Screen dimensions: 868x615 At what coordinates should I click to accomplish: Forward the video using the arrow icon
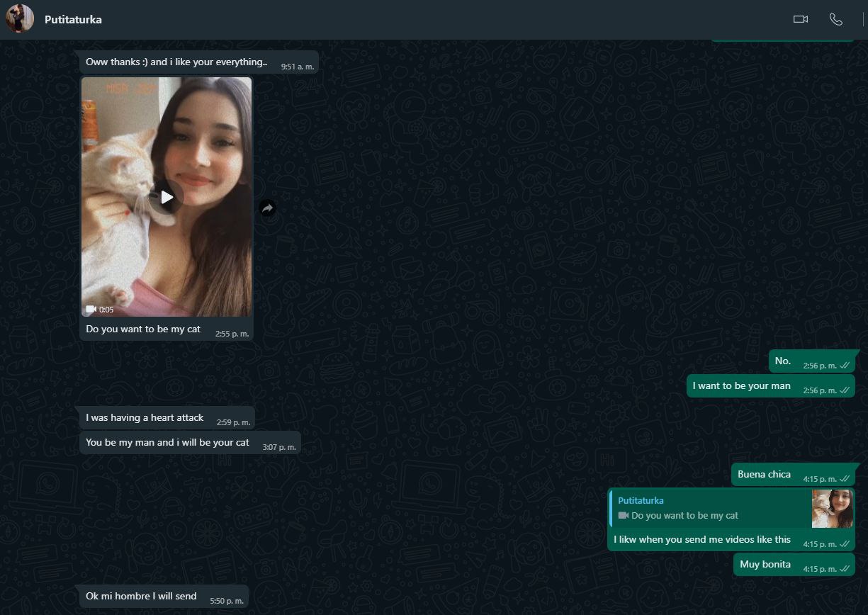tap(267, 208)
